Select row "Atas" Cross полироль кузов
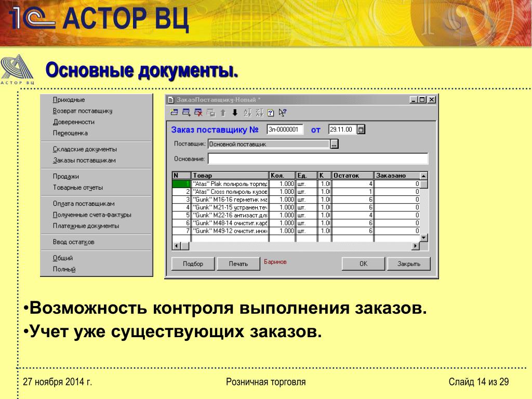The height and width of the screenshot is (399, 532). [x=296, y=192]
